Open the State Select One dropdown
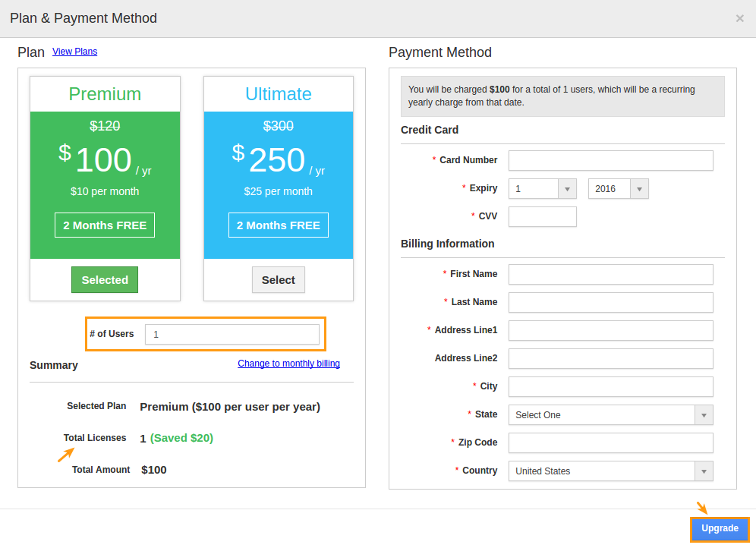This screenshot has height=548, width=756. (610, 415)
